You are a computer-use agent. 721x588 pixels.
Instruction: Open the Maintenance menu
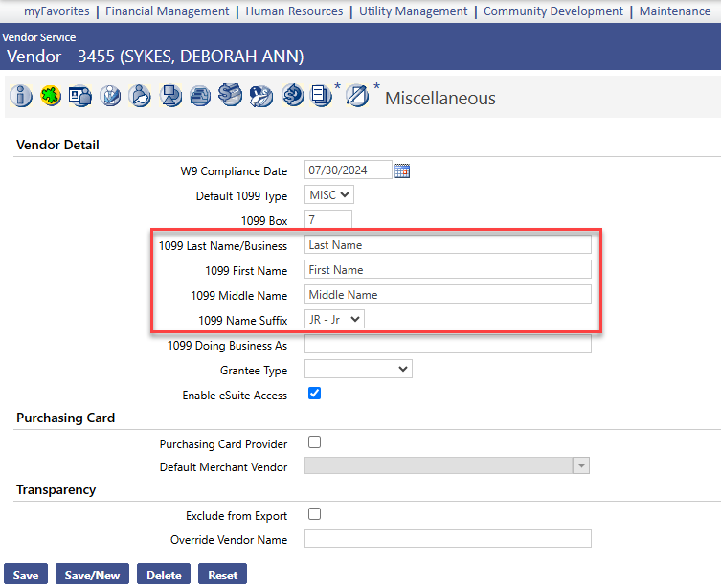pyautogui.click(x=675, y=11)
